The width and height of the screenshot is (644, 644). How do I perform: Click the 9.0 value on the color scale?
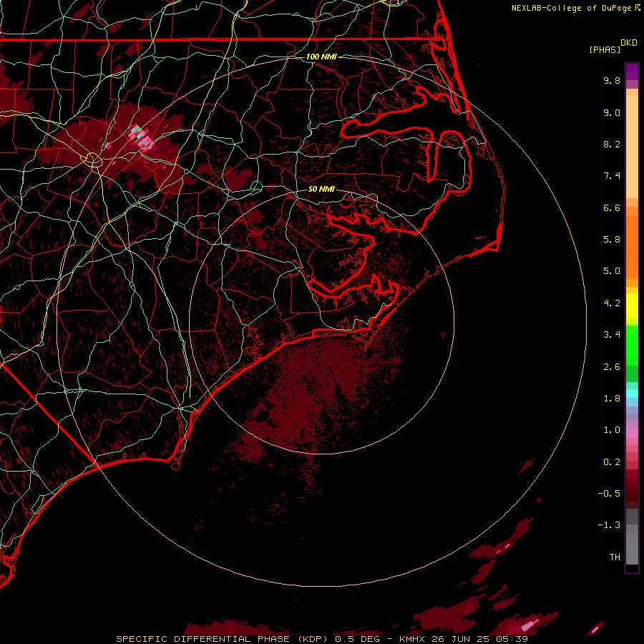point(612,112)
